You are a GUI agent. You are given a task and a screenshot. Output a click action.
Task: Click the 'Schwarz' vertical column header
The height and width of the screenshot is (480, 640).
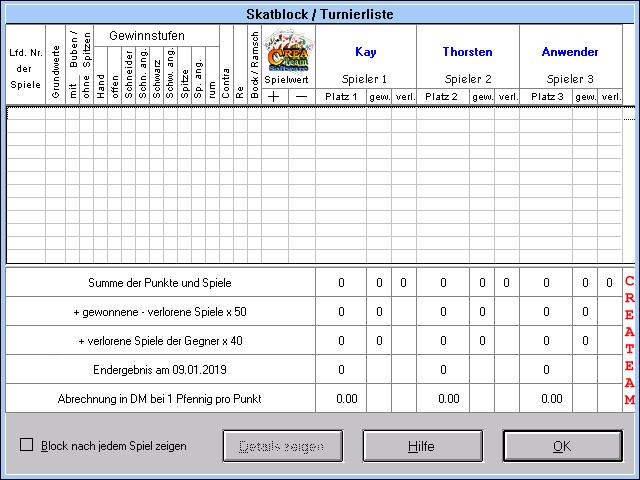click(156, 79)
